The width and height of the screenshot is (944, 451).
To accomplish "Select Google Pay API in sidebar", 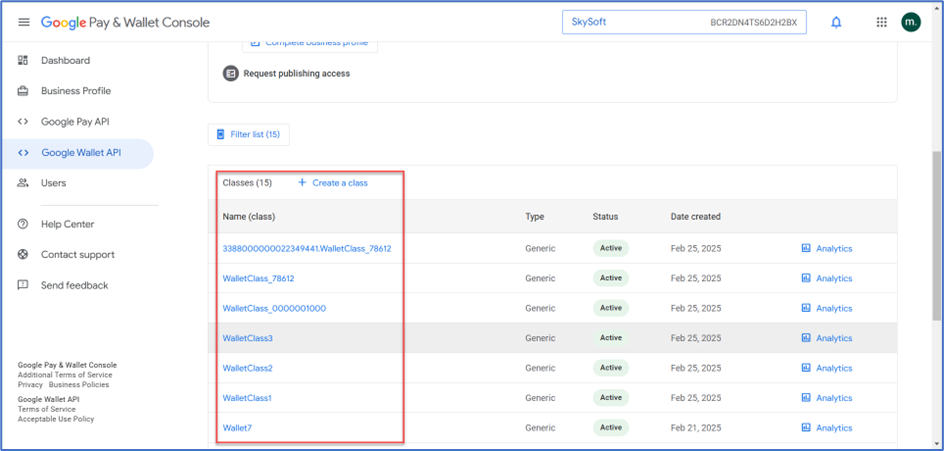I will [x=75, y=122].
